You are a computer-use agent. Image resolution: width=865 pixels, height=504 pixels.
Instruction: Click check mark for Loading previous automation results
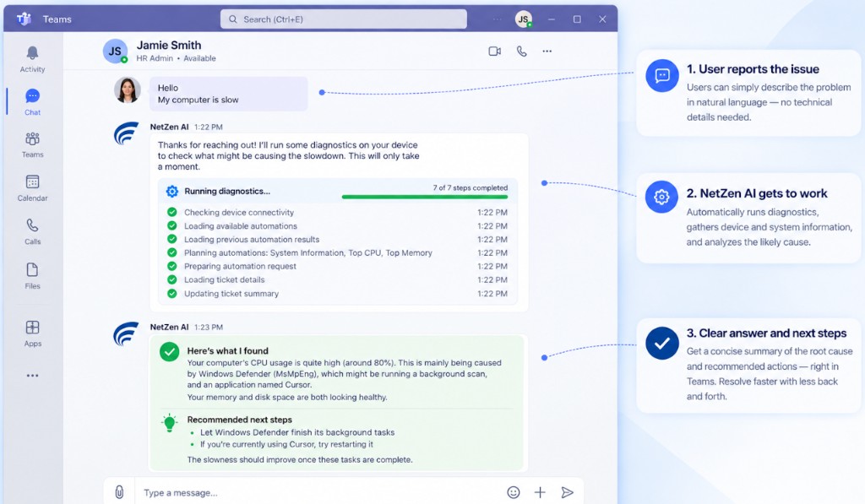pyautogui.click(x=172, y=239)
